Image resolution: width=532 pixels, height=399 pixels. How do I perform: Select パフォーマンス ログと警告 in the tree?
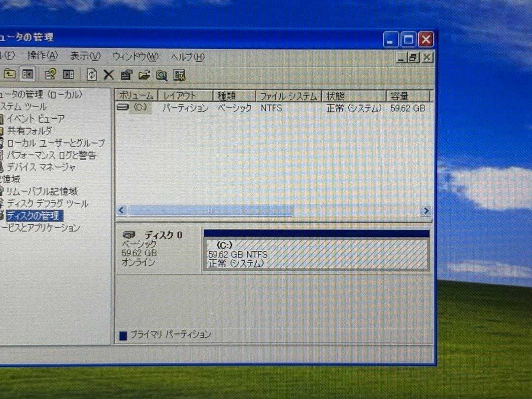pos(52,155)
